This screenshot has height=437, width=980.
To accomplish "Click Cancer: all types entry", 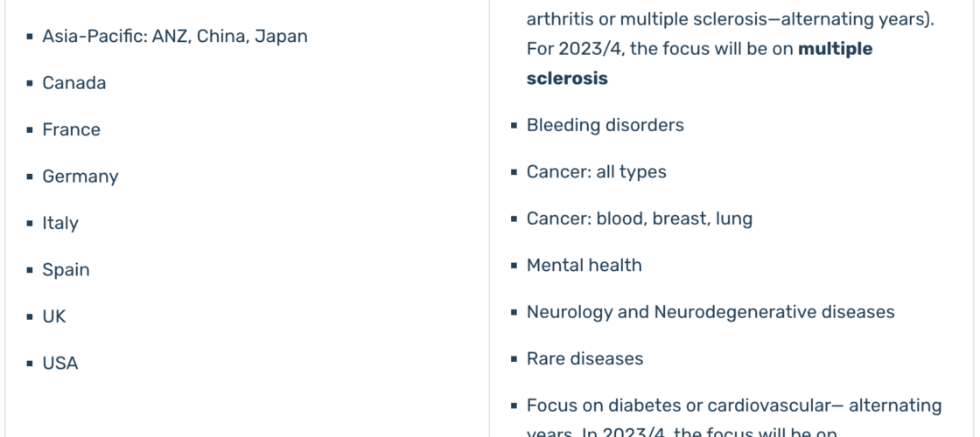I will pyautogui.click(x=596, y=171).
